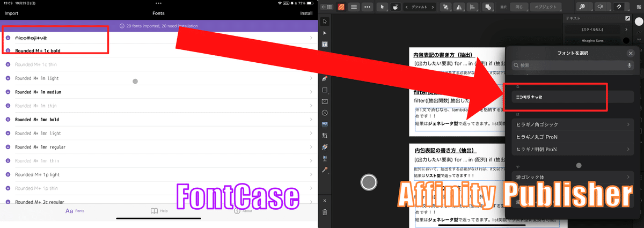This screenshot has width=644, height=228.
Task: Select the hand touch mode in top toolbar
Action: [x=395, y=7]
